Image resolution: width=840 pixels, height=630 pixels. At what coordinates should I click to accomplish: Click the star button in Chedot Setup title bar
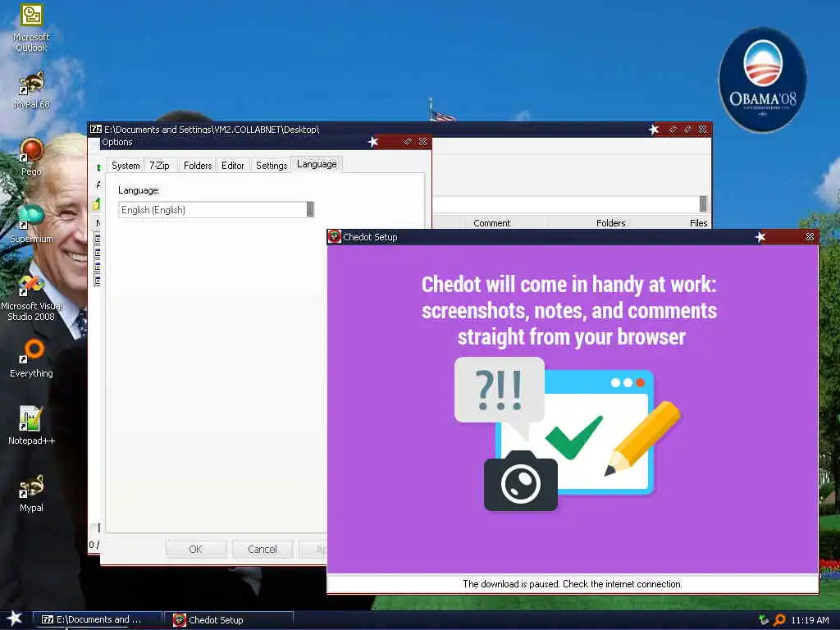pyautogui.click(x=760, y=237)
